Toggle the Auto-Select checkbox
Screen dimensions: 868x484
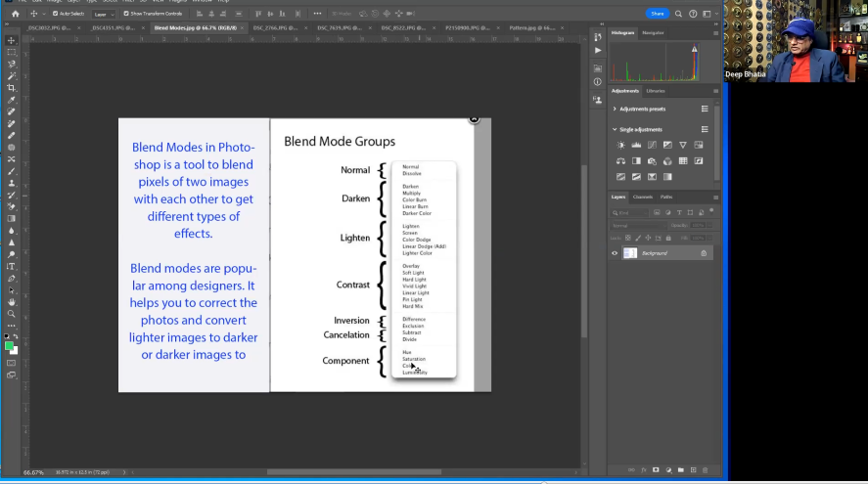pyautogui.click(x=55, y=14)
